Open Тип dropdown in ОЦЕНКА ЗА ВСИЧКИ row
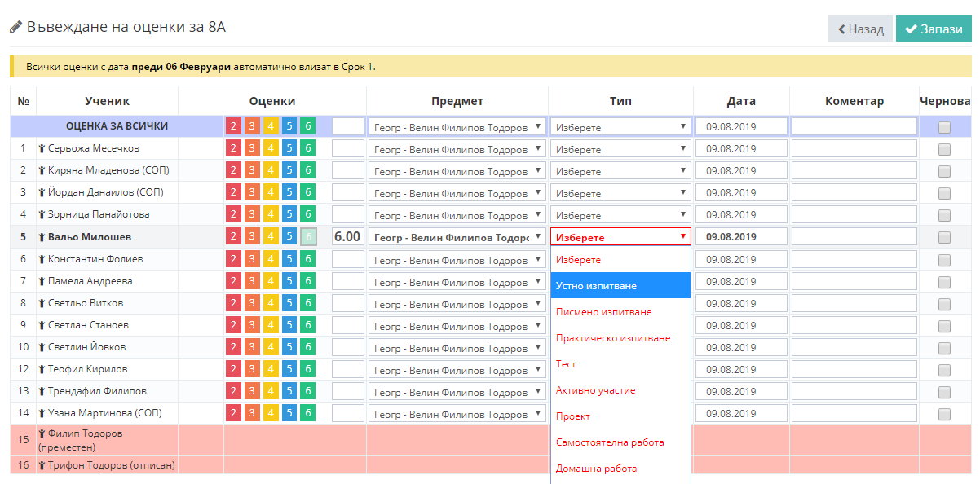 click(620, 127)
